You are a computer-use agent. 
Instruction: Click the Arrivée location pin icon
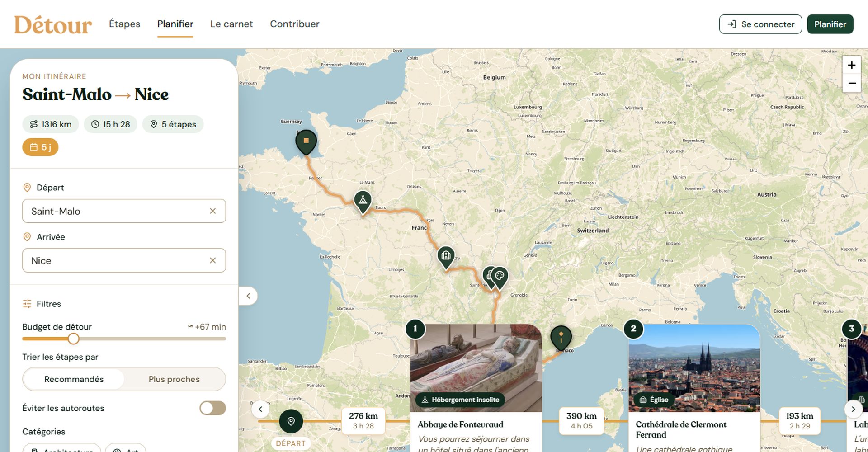(x=27, y=237)
